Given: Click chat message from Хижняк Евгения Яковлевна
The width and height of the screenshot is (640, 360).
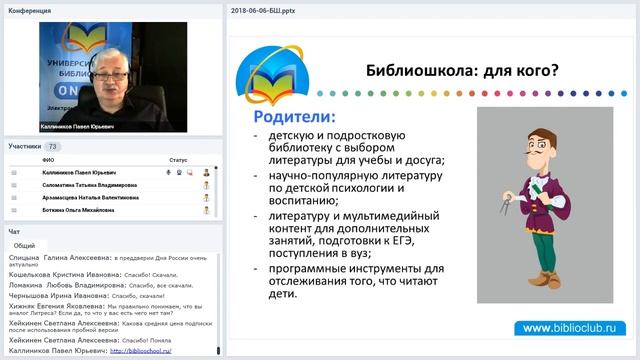Looking at the screenshot, I should point(105,309).
